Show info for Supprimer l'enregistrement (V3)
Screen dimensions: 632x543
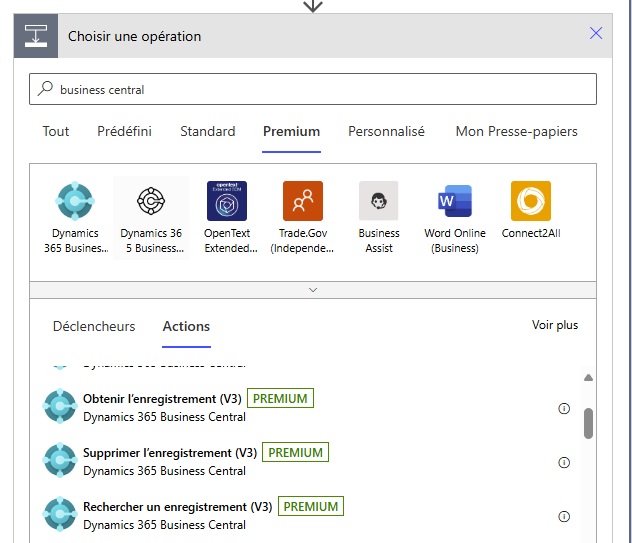pyautogui.click(x=564, y=462)
